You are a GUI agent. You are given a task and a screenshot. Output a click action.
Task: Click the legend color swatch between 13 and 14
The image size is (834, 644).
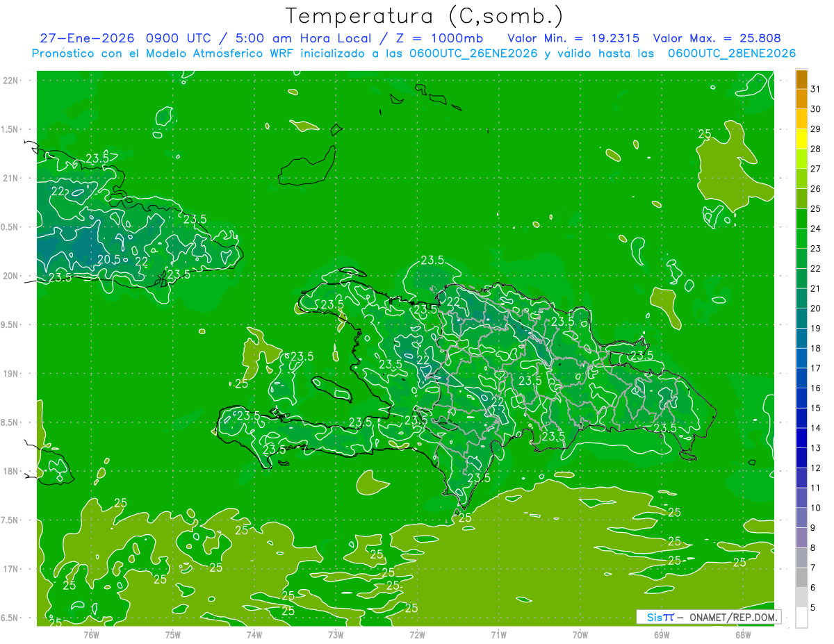point(801,438)
